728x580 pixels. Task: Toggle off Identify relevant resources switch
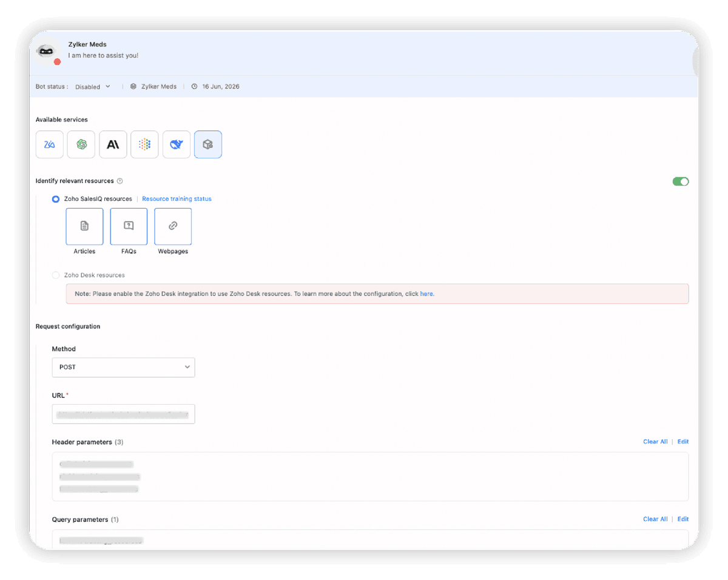pos(681,181)
